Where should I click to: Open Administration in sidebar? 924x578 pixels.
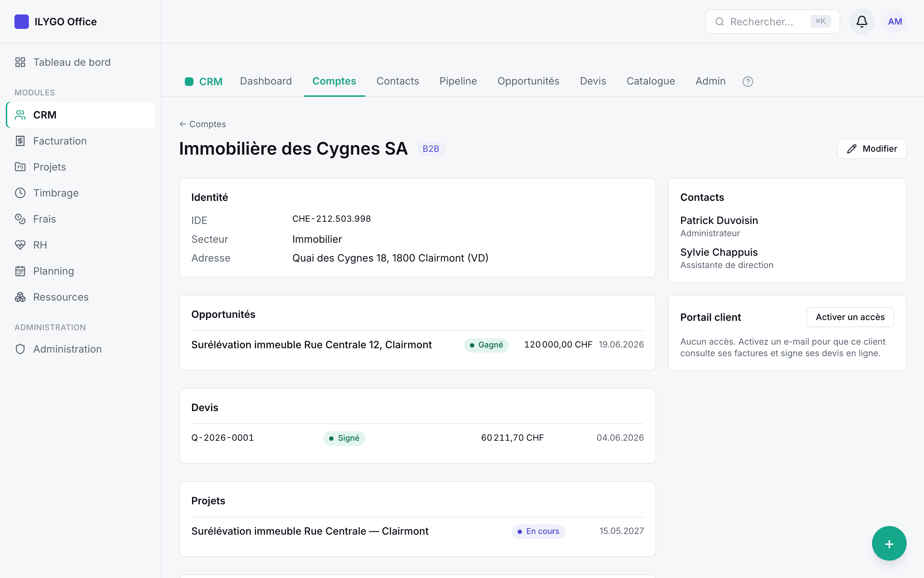coord(80,349)
